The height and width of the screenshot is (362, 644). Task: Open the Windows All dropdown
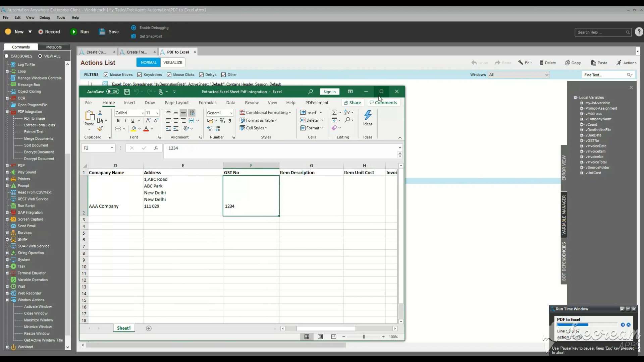pos(547,75)
